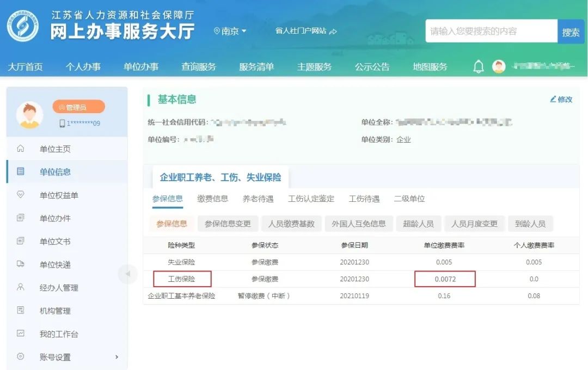Click the site logo emblem
The height and width of the screenshot is (370, 588).
pos(23,27)
